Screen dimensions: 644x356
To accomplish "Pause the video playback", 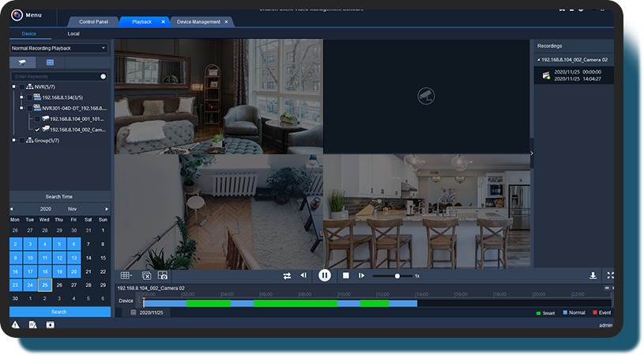I will (x=324, y=275).
